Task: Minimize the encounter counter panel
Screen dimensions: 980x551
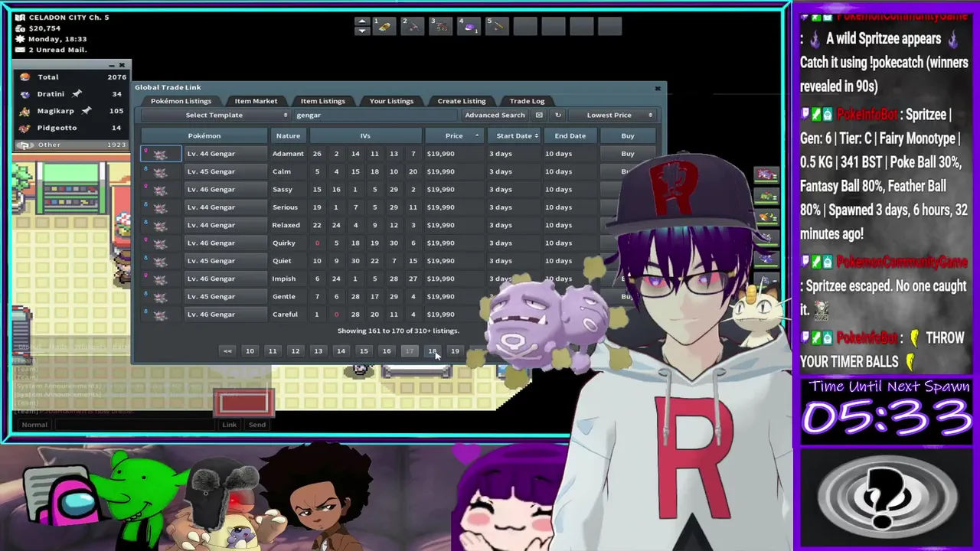Action: tap(111, 65)
